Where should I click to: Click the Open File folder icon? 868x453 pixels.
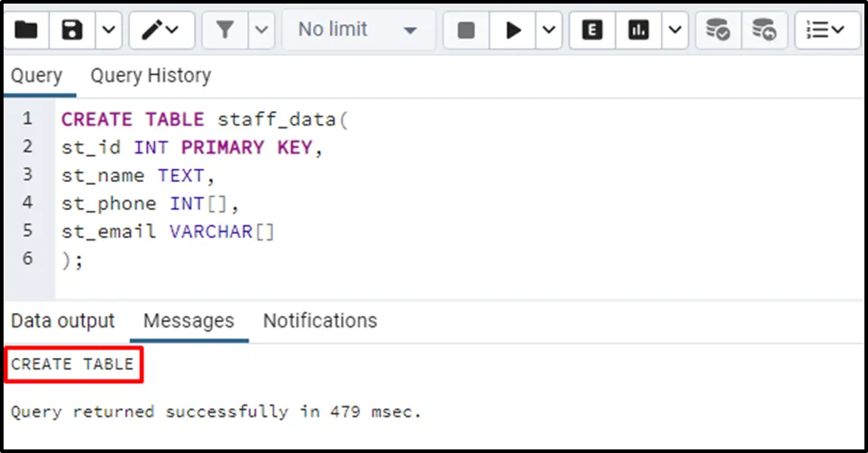point(25,30)
